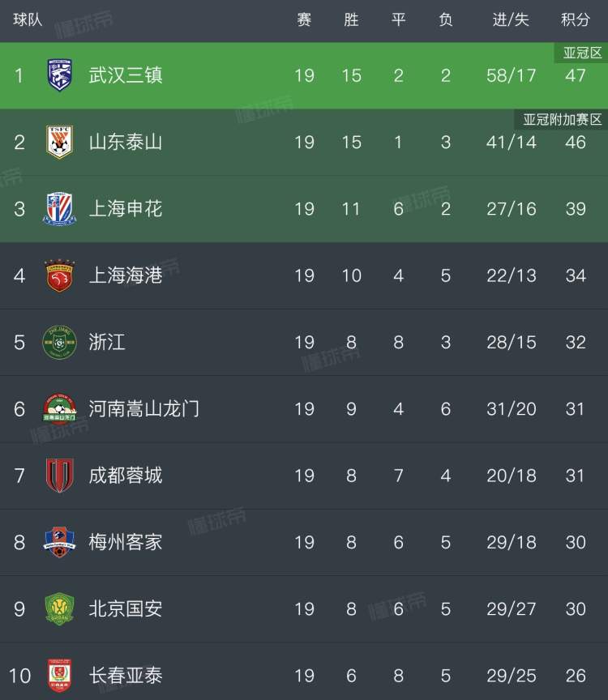Select the 上海申花 club badge

click(60, 208)
